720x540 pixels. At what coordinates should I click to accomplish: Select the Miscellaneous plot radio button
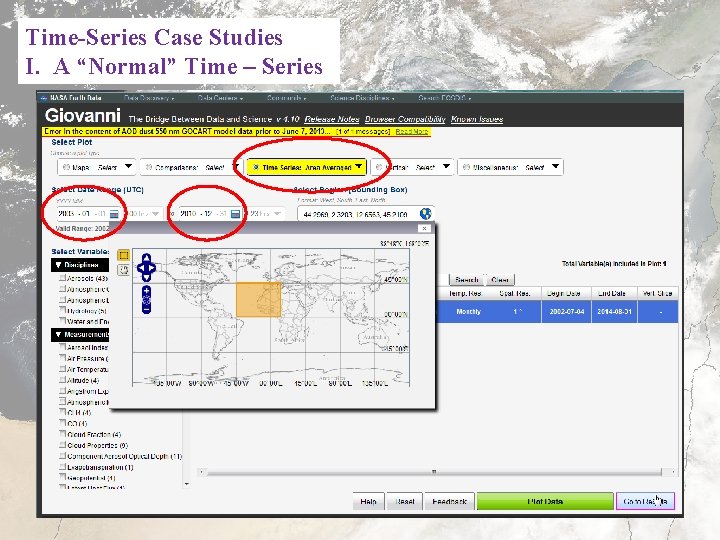point(466,168)
